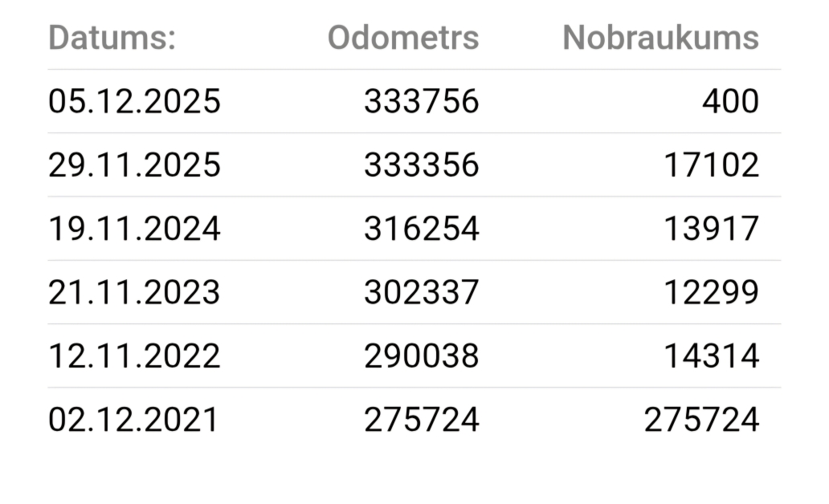
Task: Click the Odometrs column header
Action: click(402, 38)
